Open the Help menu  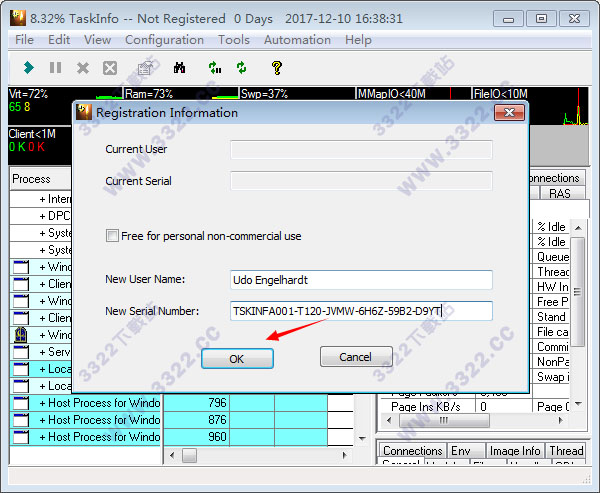point(358,40)
